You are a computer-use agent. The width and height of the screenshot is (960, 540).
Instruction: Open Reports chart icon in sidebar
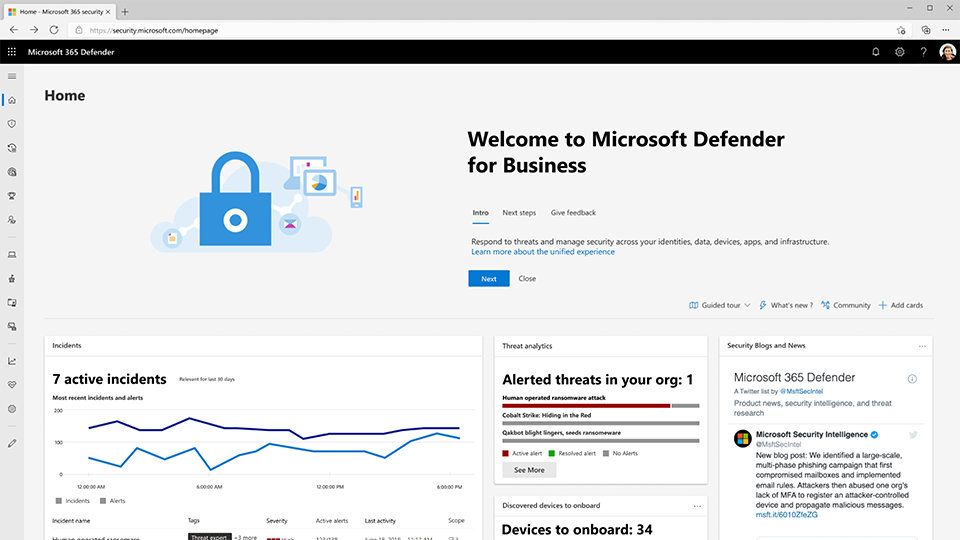click(x=12, y=361)
